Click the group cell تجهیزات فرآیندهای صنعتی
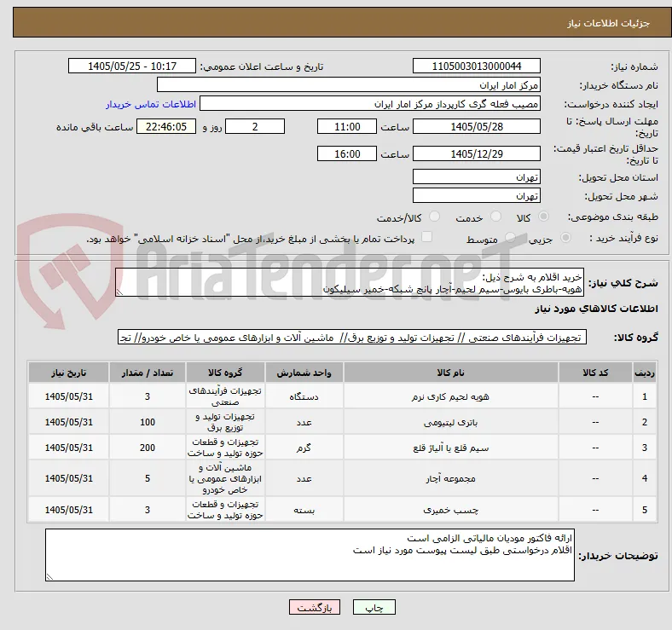The image size is (672, 630). pyautogui.click(x=225, y=396)
